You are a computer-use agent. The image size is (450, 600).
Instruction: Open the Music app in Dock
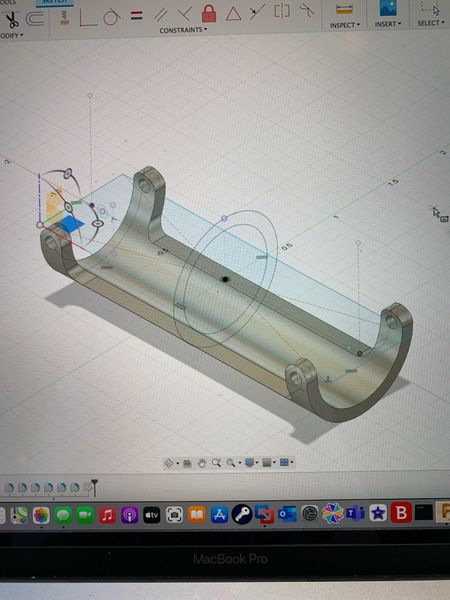tap(108, 515)
